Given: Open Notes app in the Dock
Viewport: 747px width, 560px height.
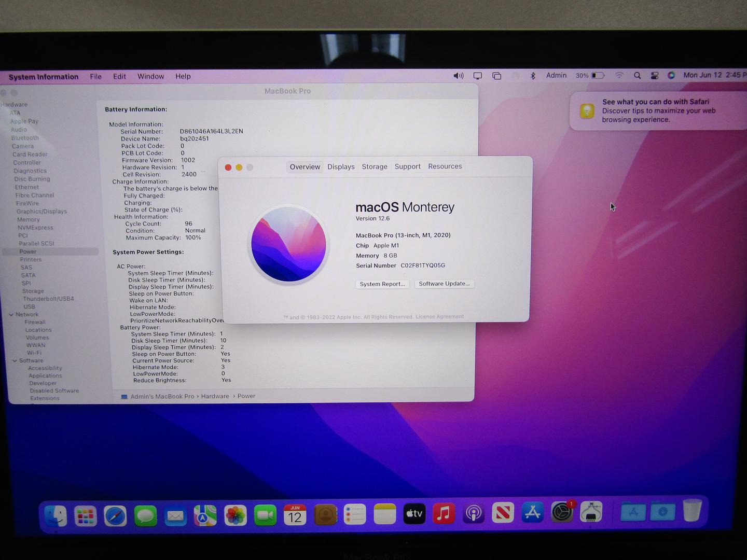Looking at the screenshot, I should (x=385, y=514).
